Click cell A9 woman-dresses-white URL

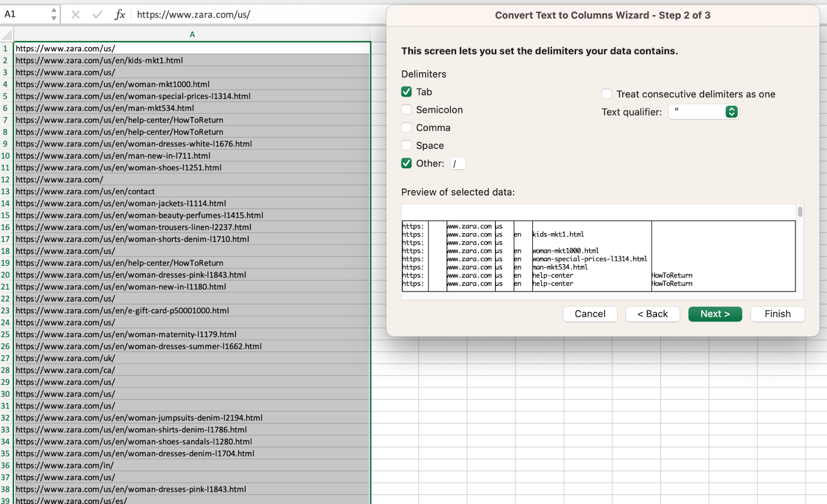point(192,144)
